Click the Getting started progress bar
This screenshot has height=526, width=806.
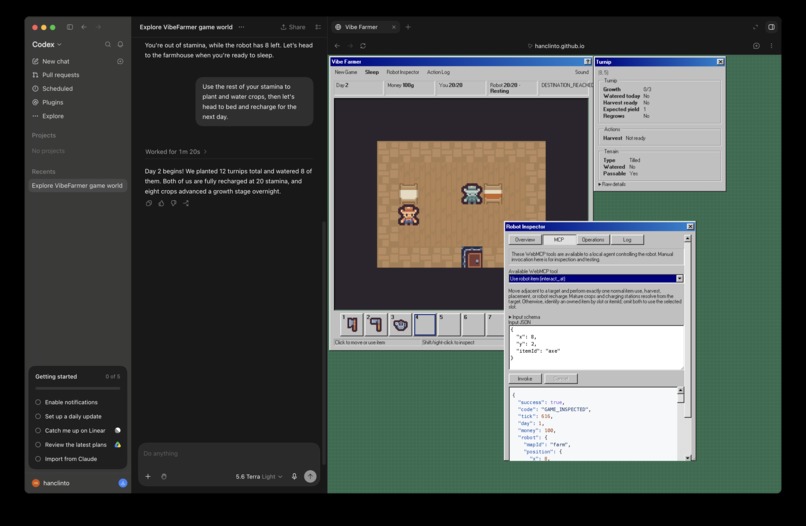[x=77, y=388]
